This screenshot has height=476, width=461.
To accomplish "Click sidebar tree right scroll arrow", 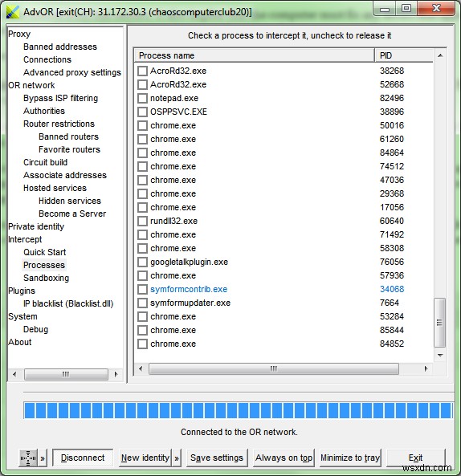I will pos(116,374).
